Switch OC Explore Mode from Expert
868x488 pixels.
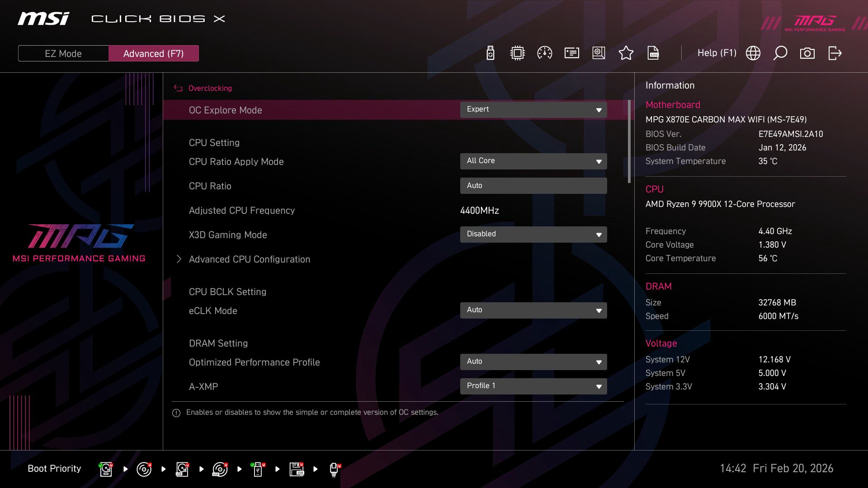click(533, 109)
